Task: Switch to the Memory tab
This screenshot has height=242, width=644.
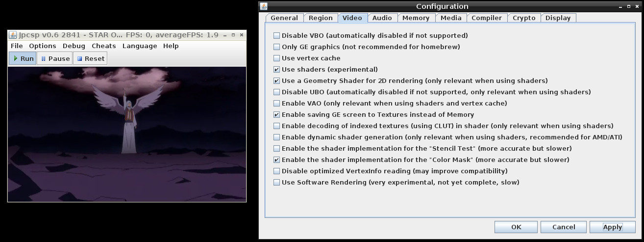Action: click(x=416, y=18)
